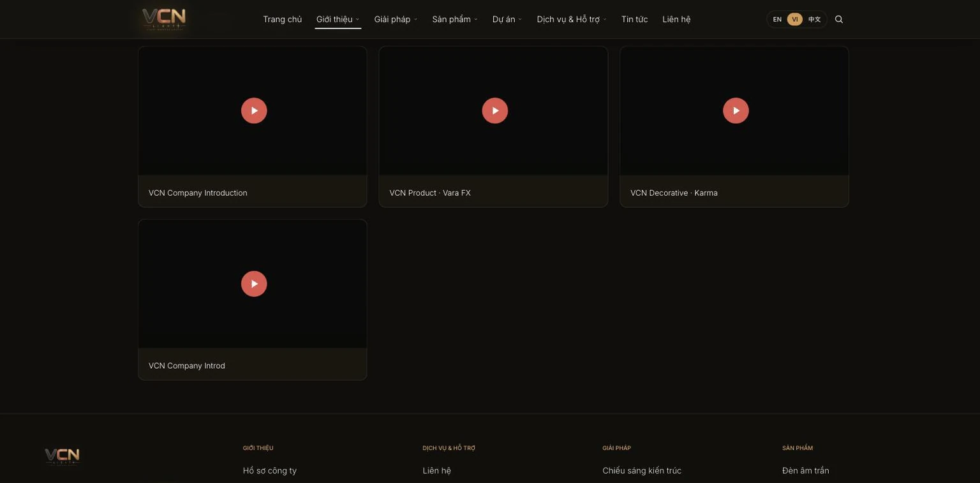Screen dimensions: 980x483
Task: Go to Trang chủ in the navigation
Action: 283,19
